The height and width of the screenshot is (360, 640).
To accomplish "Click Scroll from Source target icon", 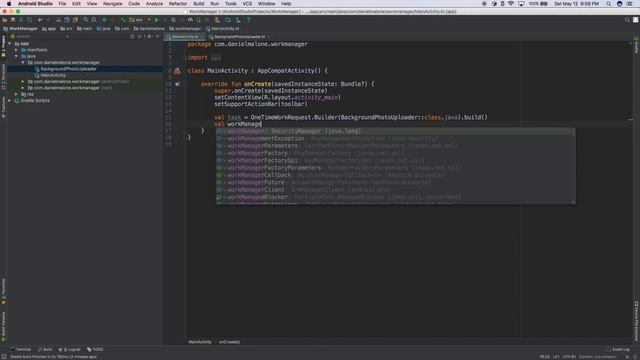I will tap(132, 36).
